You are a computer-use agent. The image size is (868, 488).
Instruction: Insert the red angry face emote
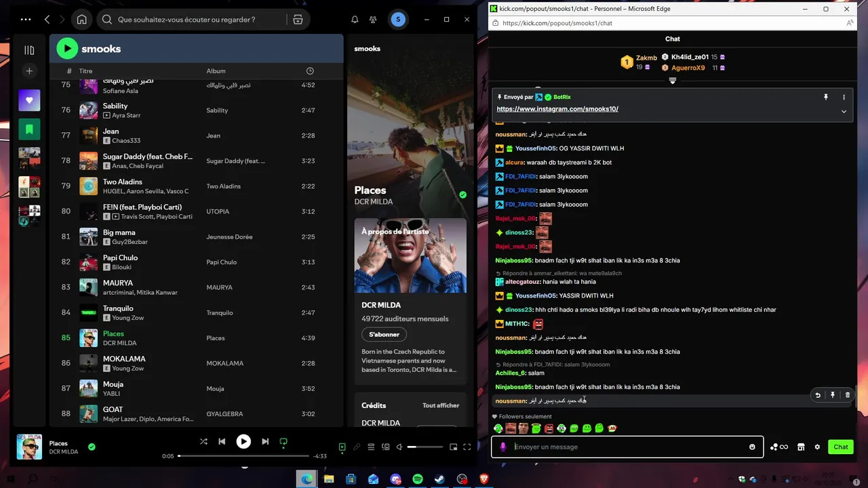point(549,428)
